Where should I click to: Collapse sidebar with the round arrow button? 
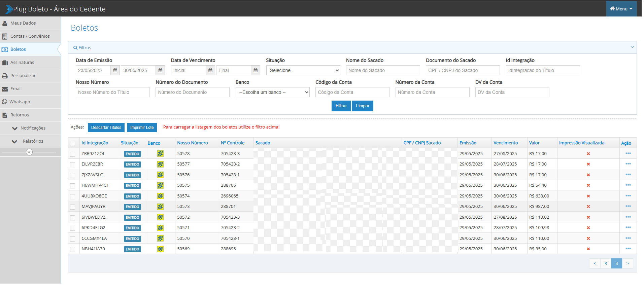29,152
